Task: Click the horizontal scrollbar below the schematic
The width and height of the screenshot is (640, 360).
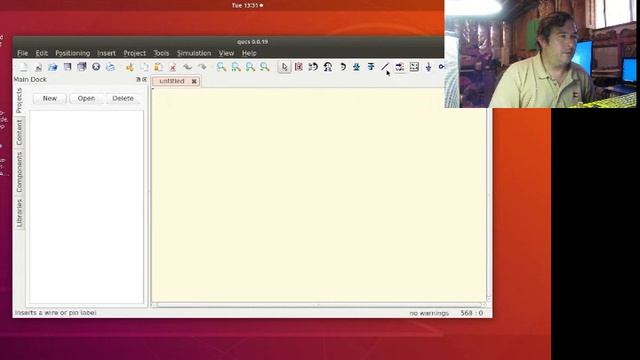Action: pos(319,305)
